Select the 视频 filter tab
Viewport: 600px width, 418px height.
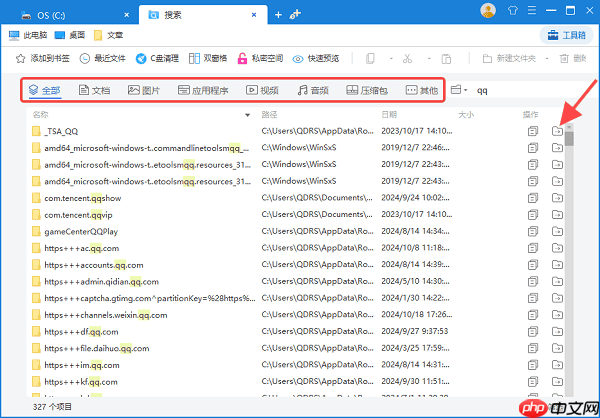tap(262, 90)
